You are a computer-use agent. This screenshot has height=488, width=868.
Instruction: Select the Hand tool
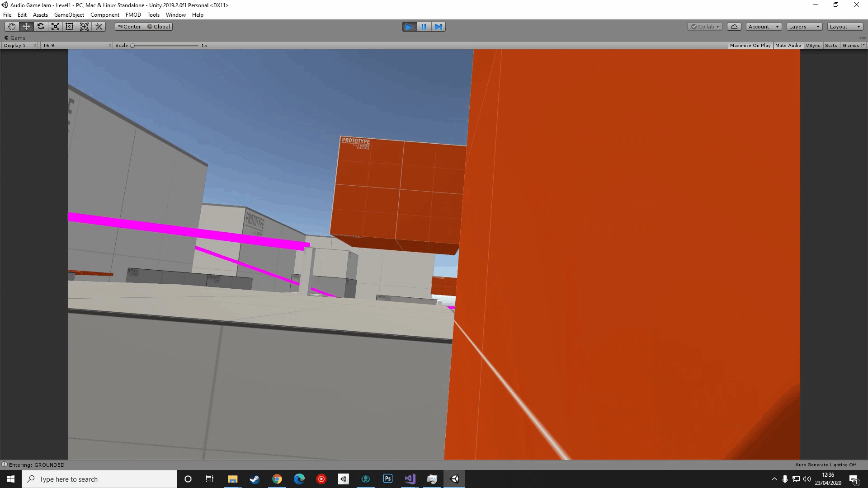(12, 27)
